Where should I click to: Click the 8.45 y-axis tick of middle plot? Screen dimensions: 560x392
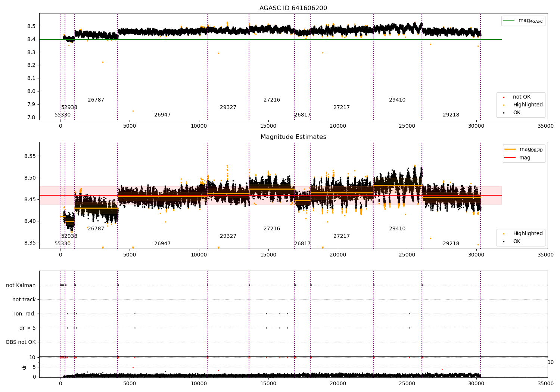point(30,199)
